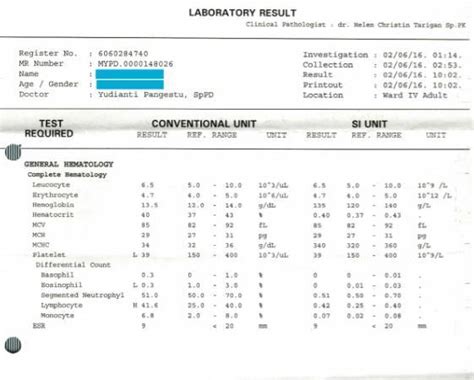Click the "MCV" test name
Viewport: 474px width, 380px height.
pos(39,225)
